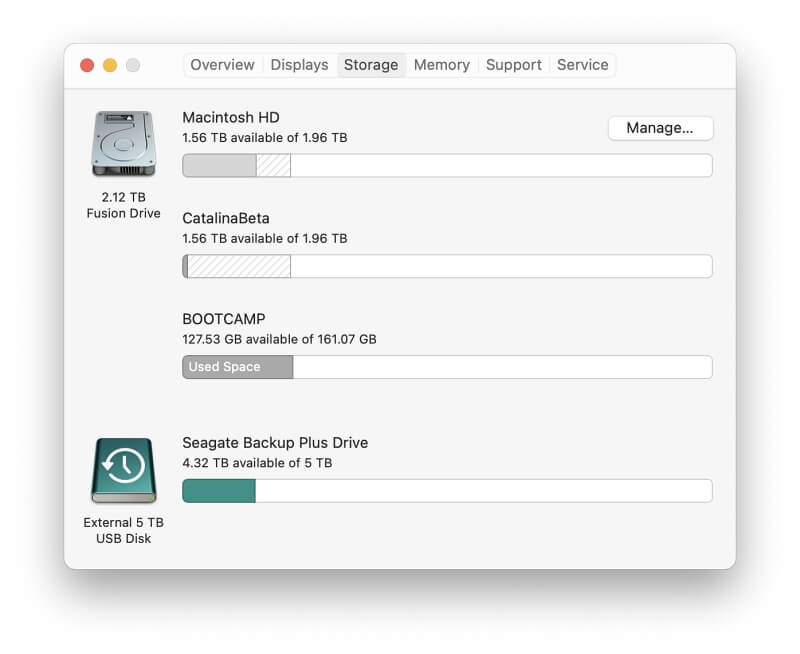This screenshot has width=800, height=654.
Task: Open the Overview tab
Action: 222,65
